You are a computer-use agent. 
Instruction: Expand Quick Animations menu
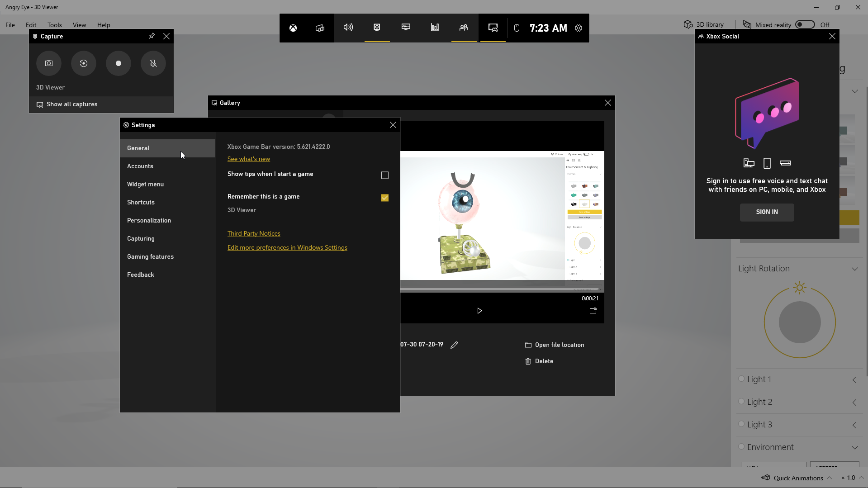[x=797, y=478]
